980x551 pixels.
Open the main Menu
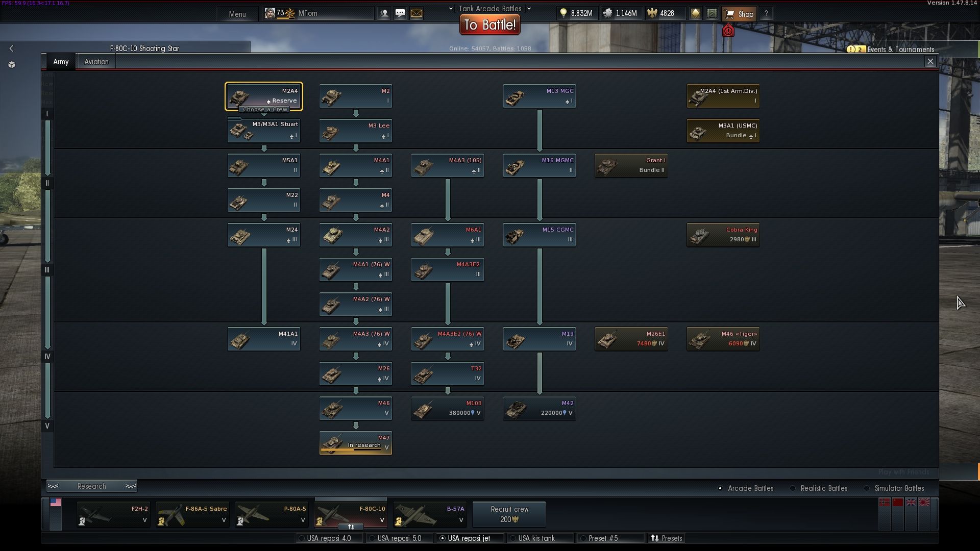tap(237, 14)
